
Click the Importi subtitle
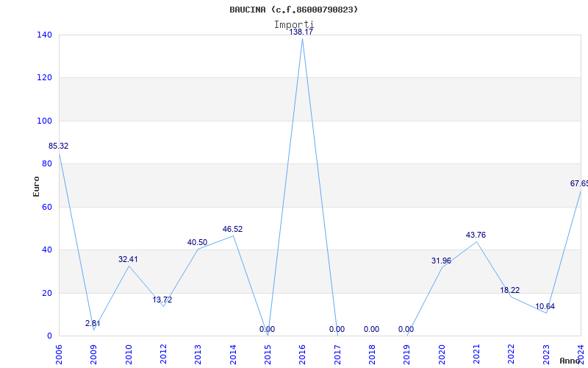pyautogui.click(x=294, y=25)
